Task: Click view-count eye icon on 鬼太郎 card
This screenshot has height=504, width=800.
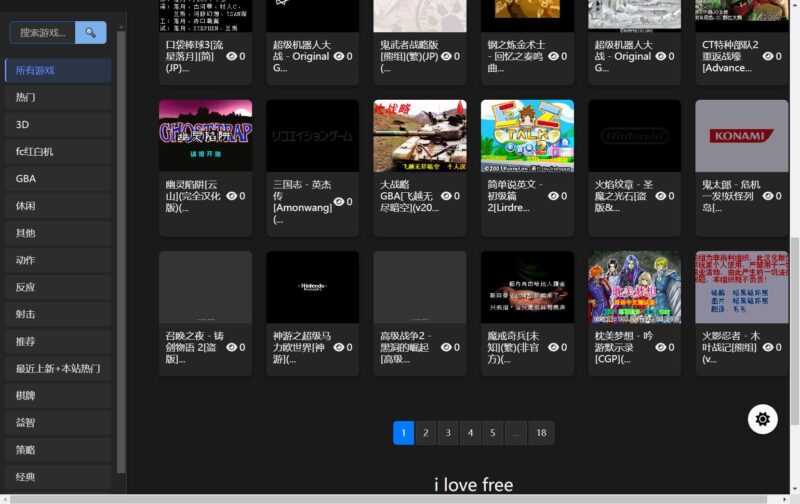Action: click(x=768, y=196)
